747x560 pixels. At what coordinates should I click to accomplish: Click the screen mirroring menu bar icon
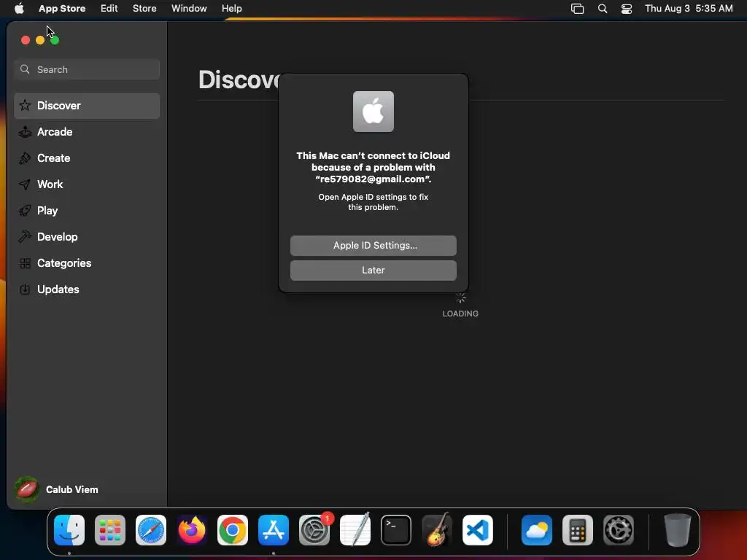click(x=578, y=9)
